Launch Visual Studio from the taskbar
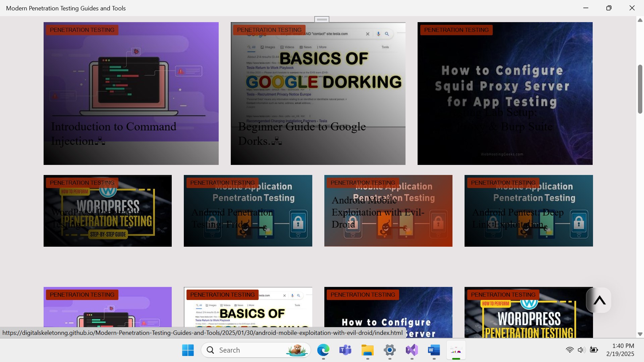 (412, 350)
